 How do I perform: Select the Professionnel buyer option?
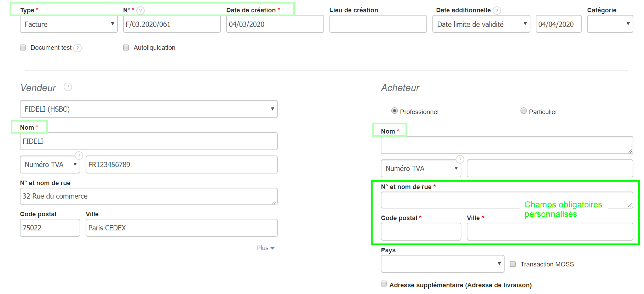(x=395, y=111)
